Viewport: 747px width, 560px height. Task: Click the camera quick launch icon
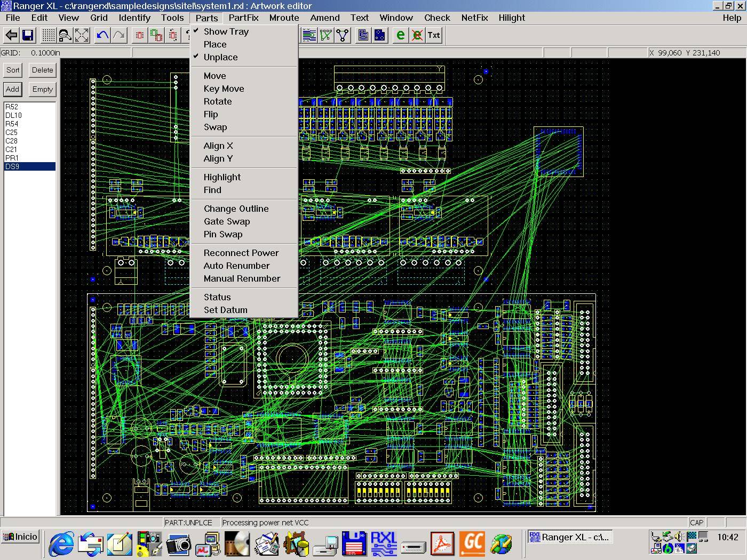coord(178,545)
